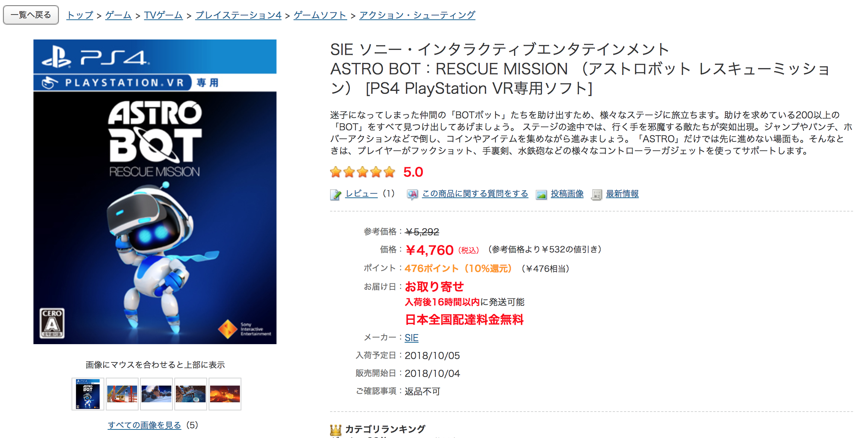
Task: Open the ゲームソフト breadcrumb link
Action: click(x=320, y=15)
